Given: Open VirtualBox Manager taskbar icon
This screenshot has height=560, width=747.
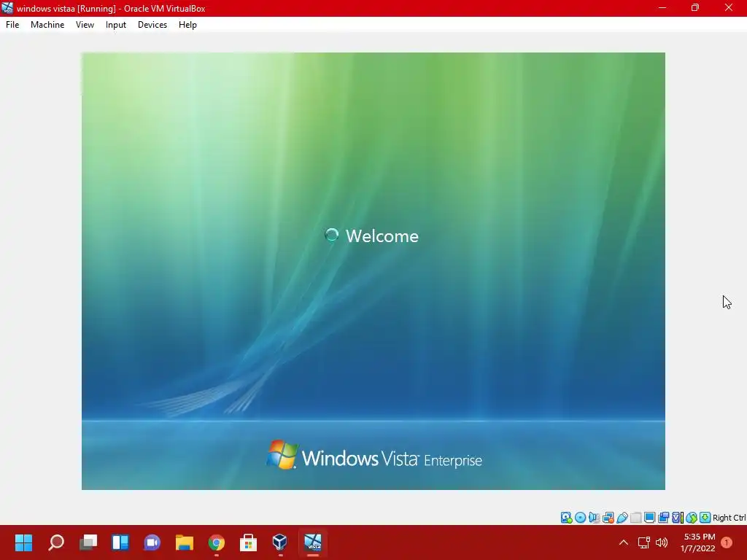Looking at the screenshot, I should coord(280,542).
